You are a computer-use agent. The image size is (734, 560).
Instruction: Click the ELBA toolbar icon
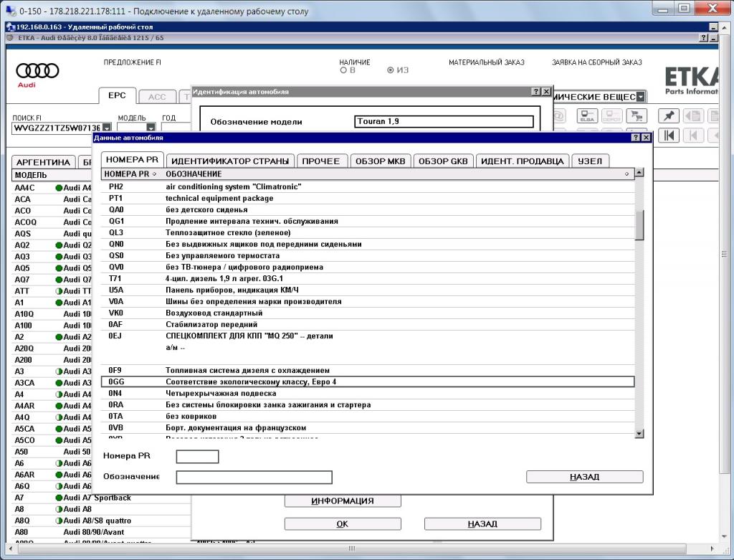(x=587, y=115)
